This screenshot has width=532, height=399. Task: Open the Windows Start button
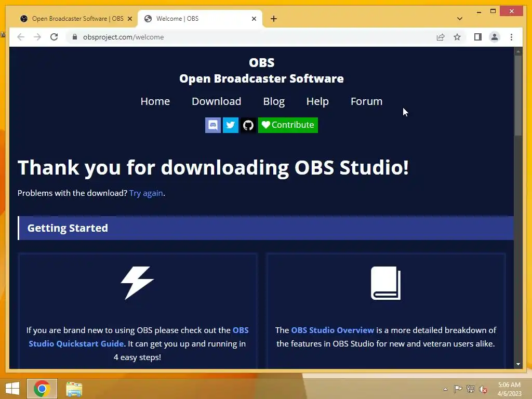(x=12, y=389)
